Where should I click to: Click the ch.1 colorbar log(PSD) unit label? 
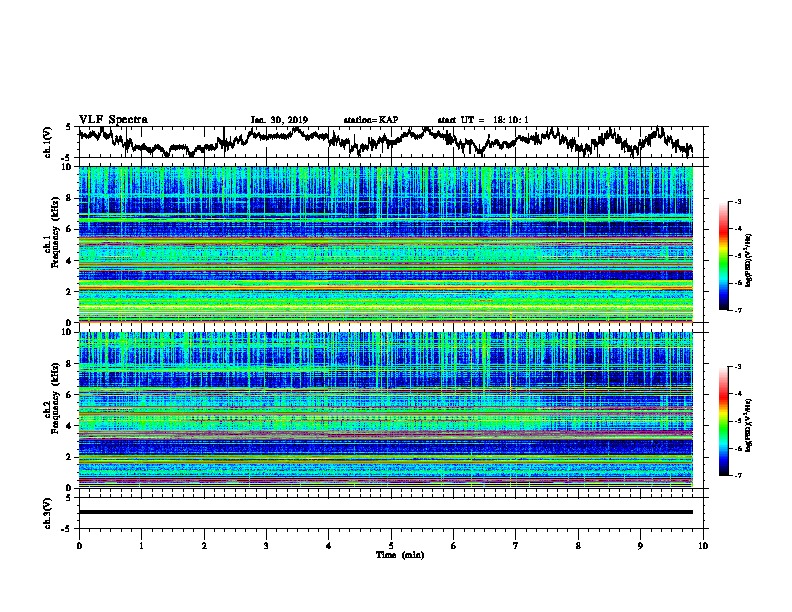(749, 260)
